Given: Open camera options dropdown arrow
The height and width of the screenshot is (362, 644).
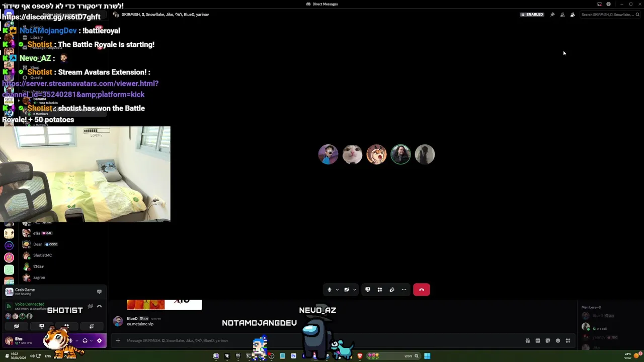Looking at the screenshot, I should (x=354, y=290).
